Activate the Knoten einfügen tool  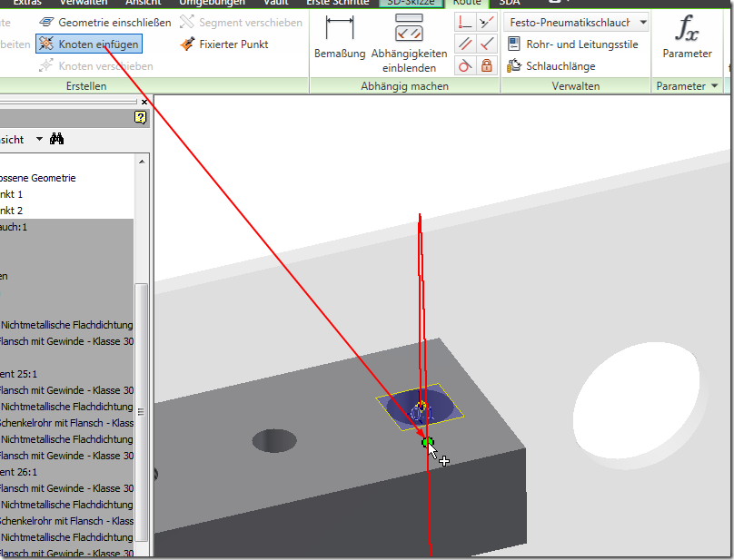point(89,44)
